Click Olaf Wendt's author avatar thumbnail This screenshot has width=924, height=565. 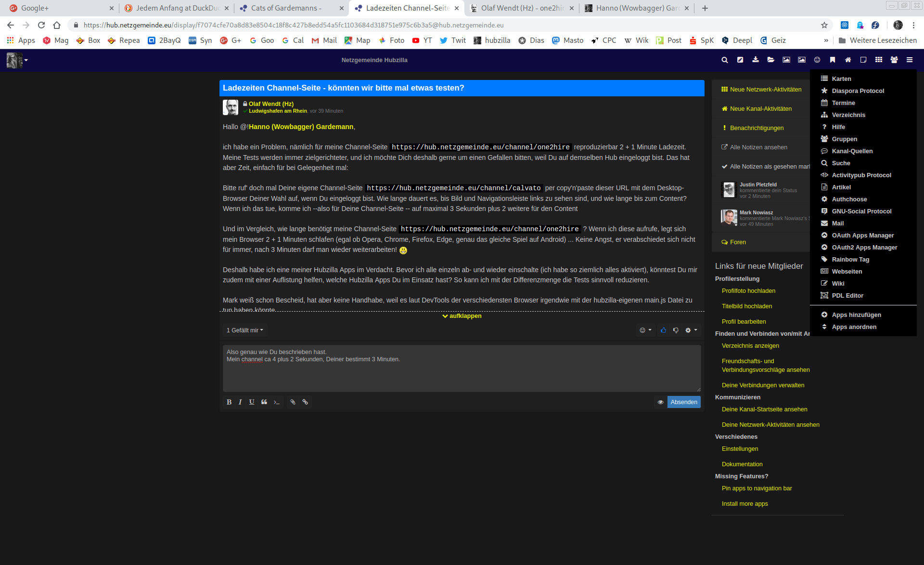(231, 107)
